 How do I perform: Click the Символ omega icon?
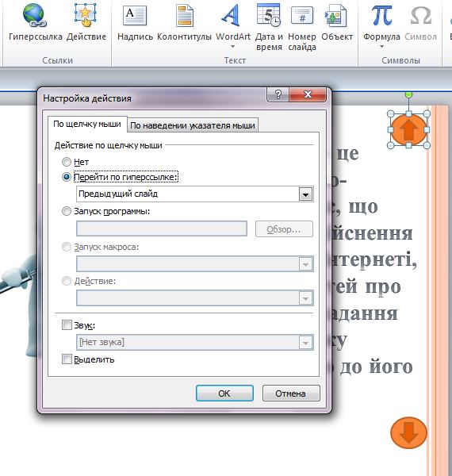click(x=421, y=15)
